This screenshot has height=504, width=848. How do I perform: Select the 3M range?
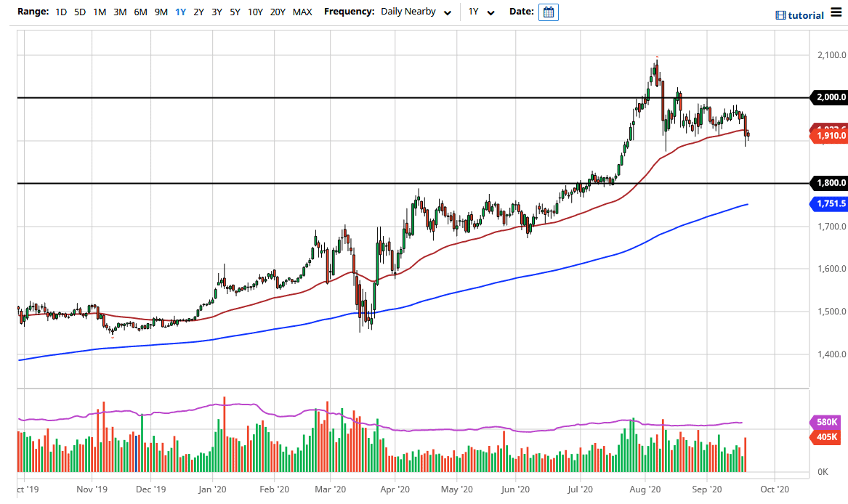(x=120, y=12)
